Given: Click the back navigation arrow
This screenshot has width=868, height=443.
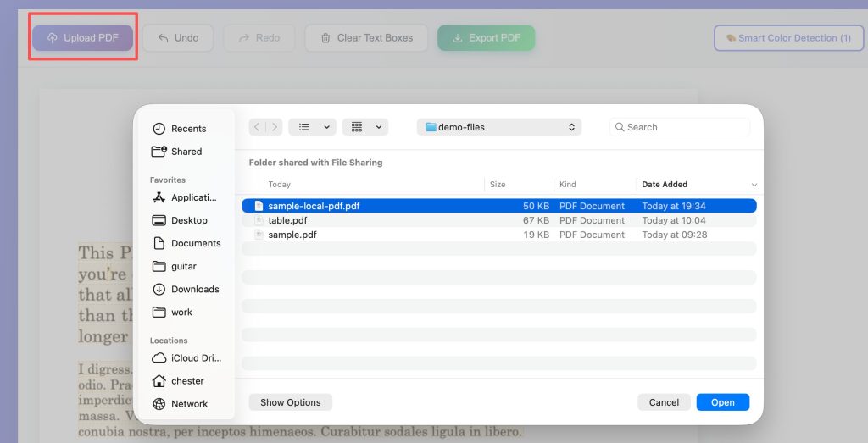Looking at the screenshot, I should coord(257,127).
